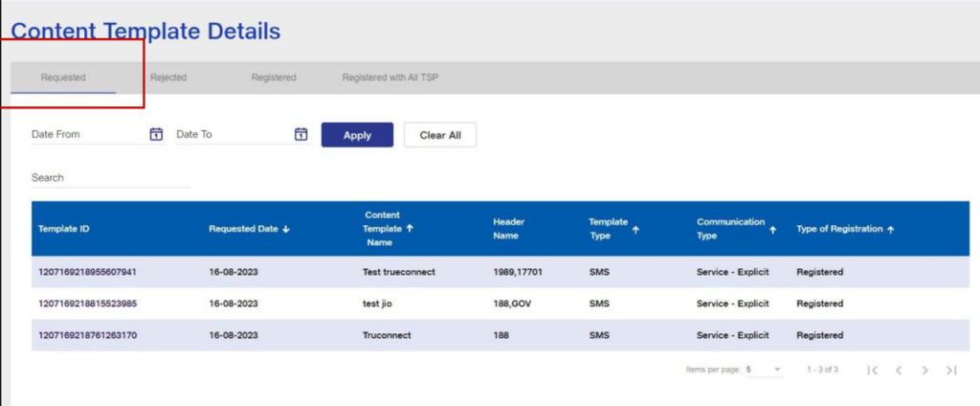This screenshot has width=980, height=406.
Task: Sort by Communication Type arrow
Action: pos(772,229)
